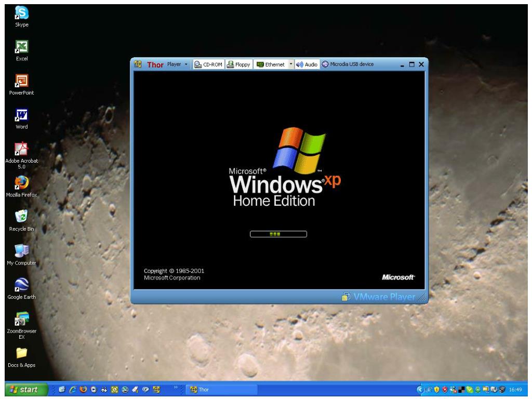Select the Docs & Apps folder

point(21,357)
